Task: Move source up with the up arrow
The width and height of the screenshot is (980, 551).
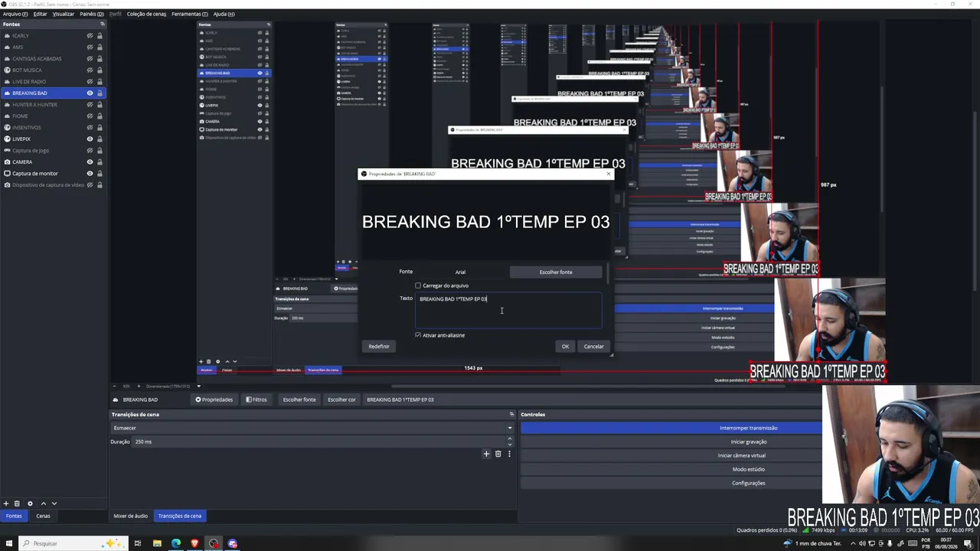Action: [43, 504]
